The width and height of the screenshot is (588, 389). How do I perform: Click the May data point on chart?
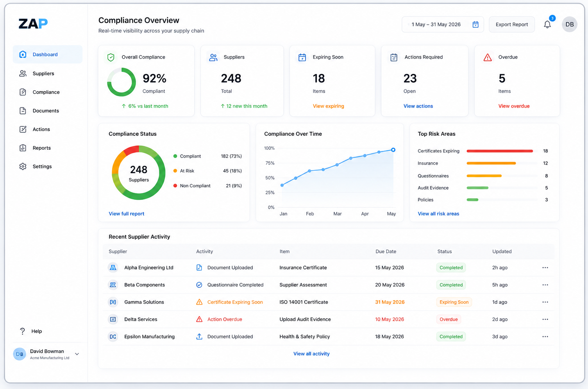tap(393, 150)
